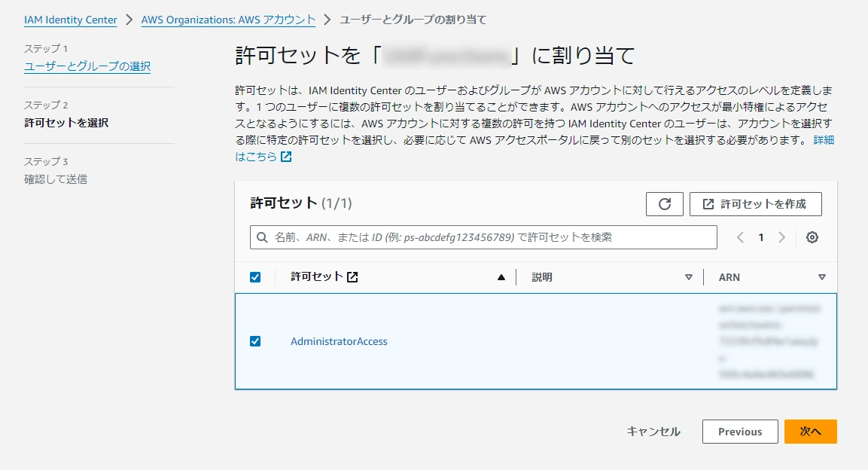This screenshot has height=470, width=868.
Task: Click キャンセル button
Action: point(653,432)
